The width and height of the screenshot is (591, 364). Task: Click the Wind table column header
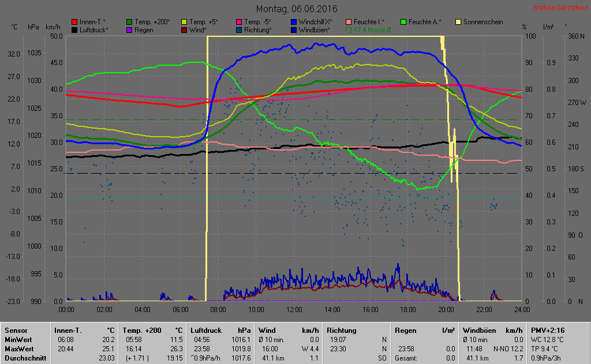267,331
